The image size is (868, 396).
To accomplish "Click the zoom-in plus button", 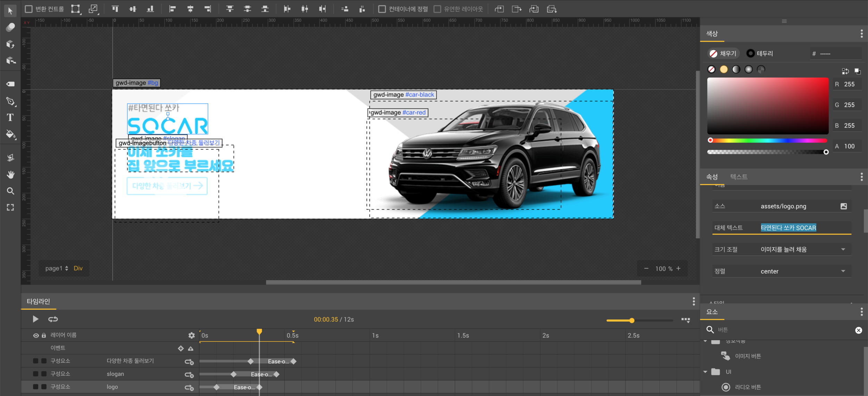I will pos(678,269).
